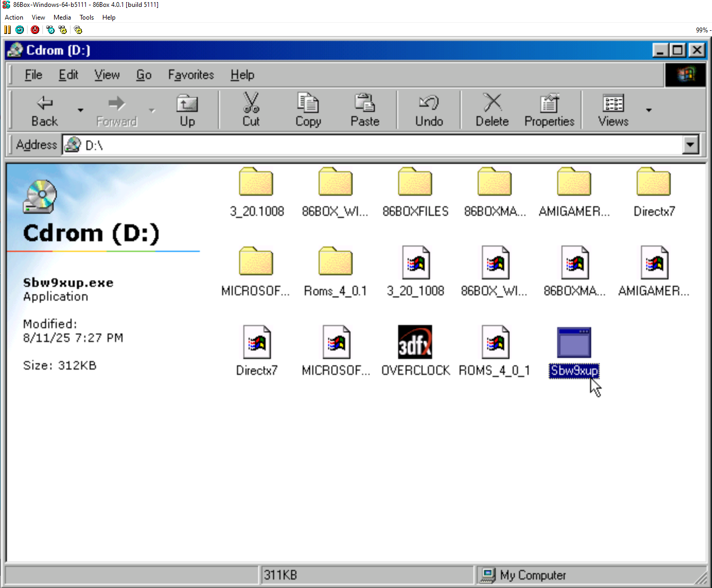
Task: Open the Views dropdown arrow
Action: [x=648, y=110]
